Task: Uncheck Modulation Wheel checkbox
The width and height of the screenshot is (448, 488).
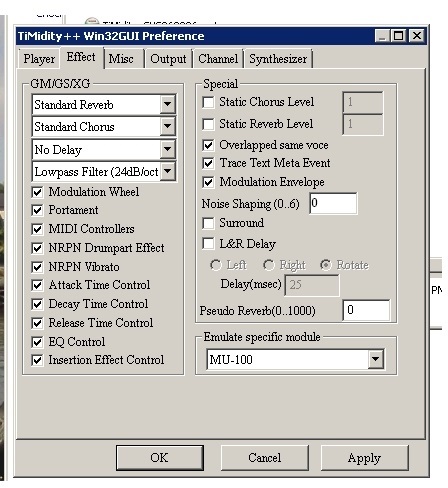Action: pyautogui.click(x=37, y=192)
